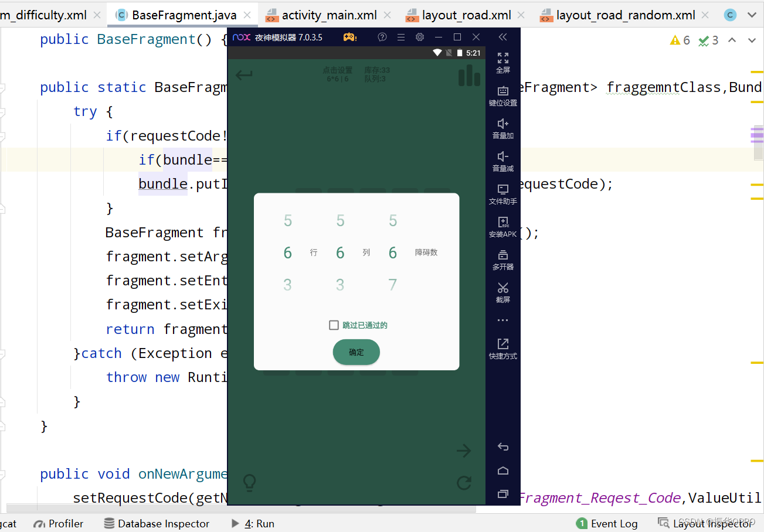Minimize the Nox emulator window

pos(439,37)
